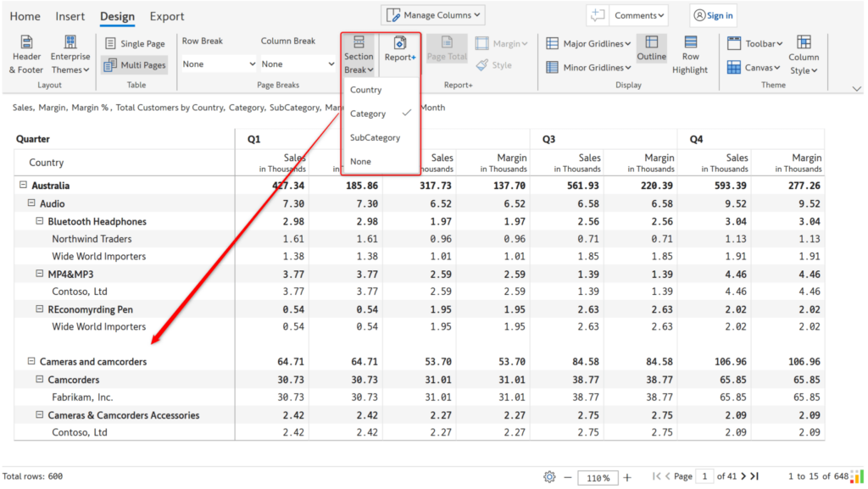
Task: Select Category in the Section Break list
Action: tap(369, 113)
